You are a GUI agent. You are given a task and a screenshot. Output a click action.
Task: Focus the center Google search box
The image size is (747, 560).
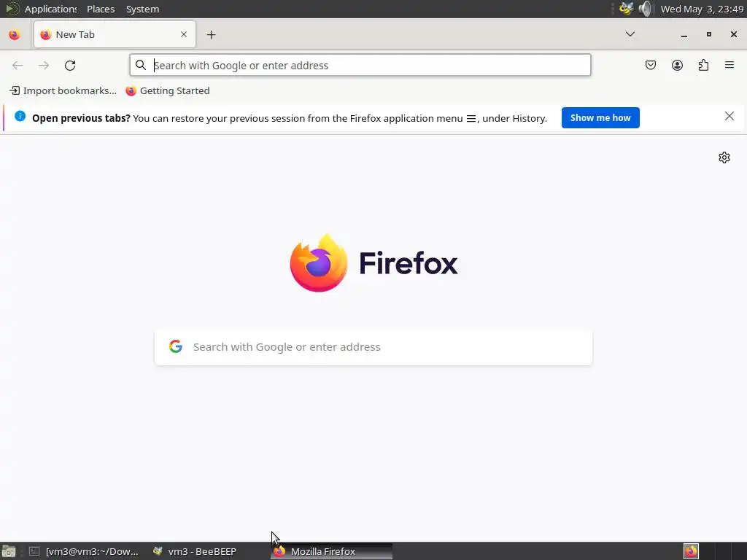[x=373, y=347]
